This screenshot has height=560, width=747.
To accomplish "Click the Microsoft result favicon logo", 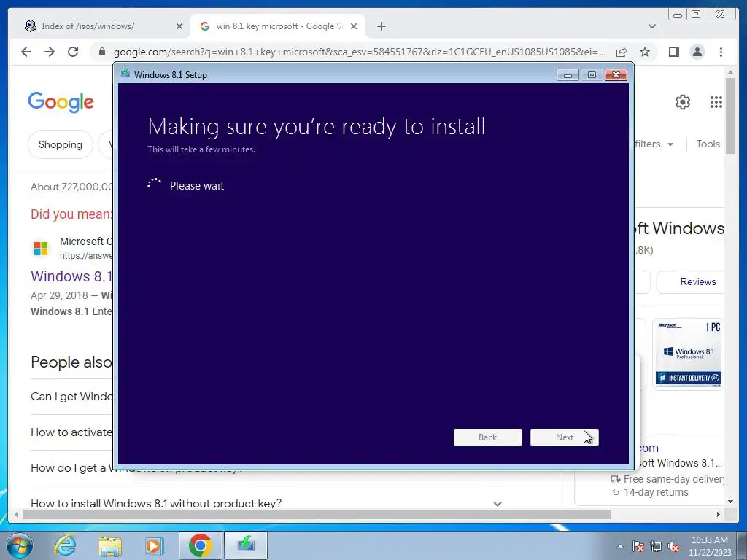I will 41,248.
